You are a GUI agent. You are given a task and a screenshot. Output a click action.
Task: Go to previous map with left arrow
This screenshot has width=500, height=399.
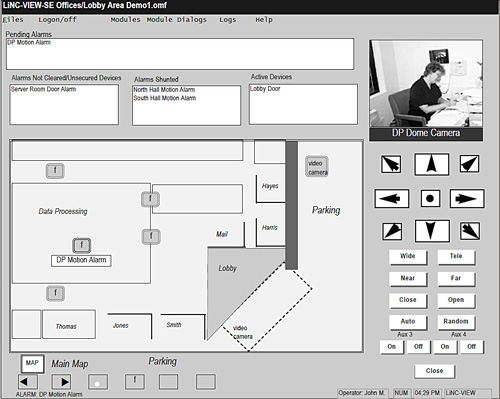point(28,382)
